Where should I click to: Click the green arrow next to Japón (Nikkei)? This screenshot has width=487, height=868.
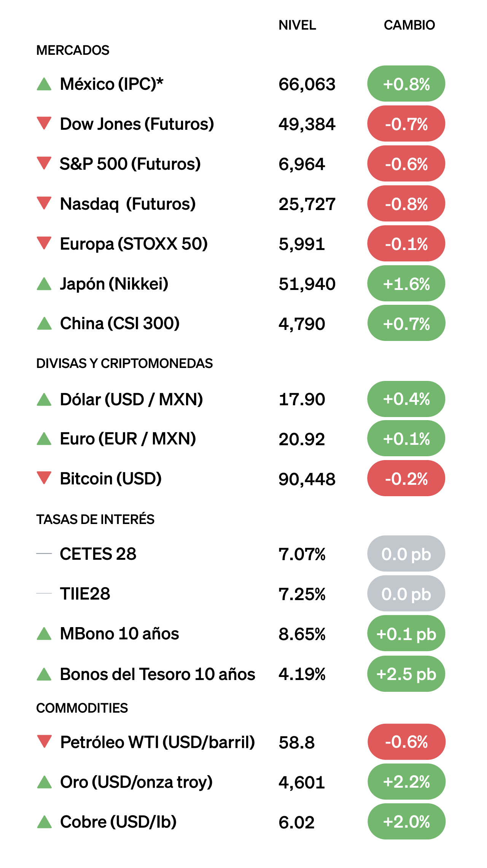pyautogui.click(x=44, y=284)
